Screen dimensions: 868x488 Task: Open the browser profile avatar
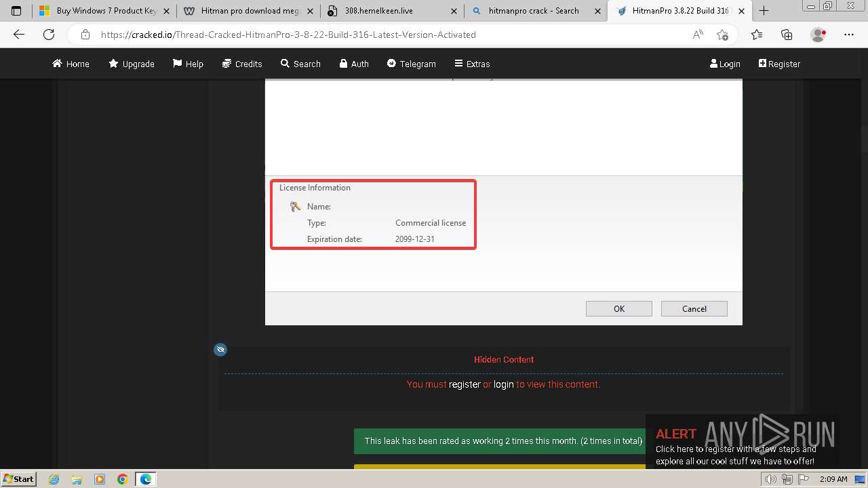point(818,35)
